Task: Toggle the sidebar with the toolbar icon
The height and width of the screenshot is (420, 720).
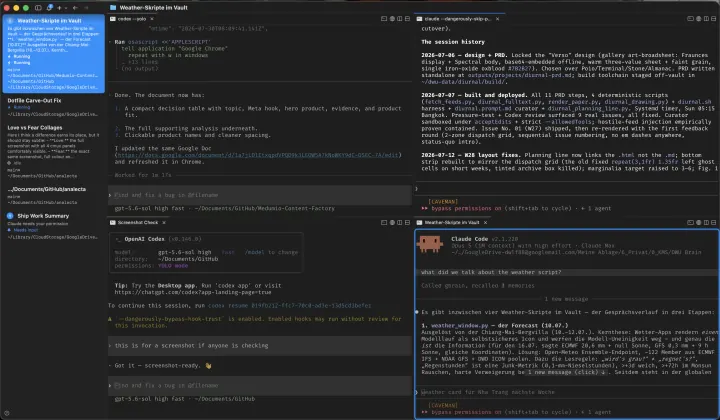Action: tap(38, 8)
